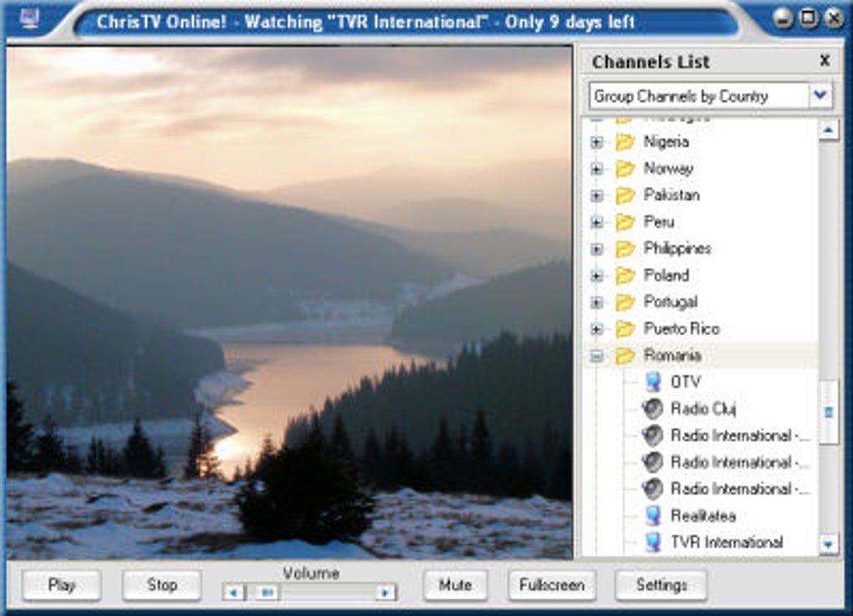
Task: Click the speaker icon of last Radio International
Action: click(652, 489)
